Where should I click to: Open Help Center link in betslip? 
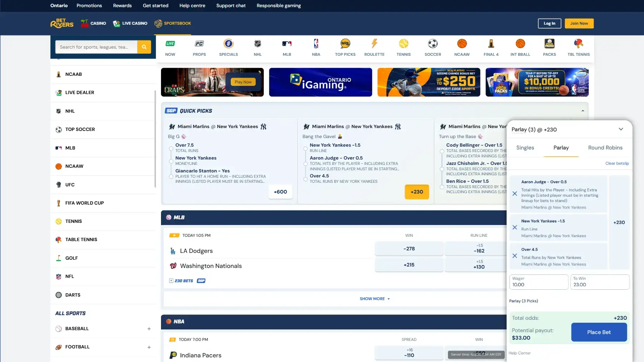[519, 353]
